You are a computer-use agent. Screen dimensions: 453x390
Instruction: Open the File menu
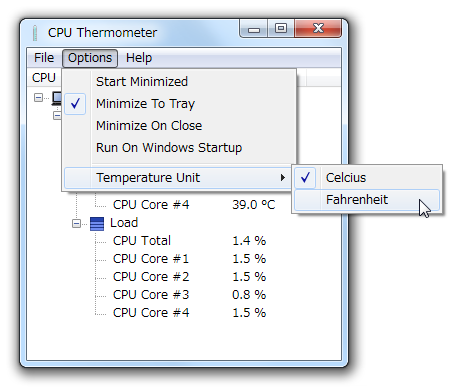(x=44, y=58)
